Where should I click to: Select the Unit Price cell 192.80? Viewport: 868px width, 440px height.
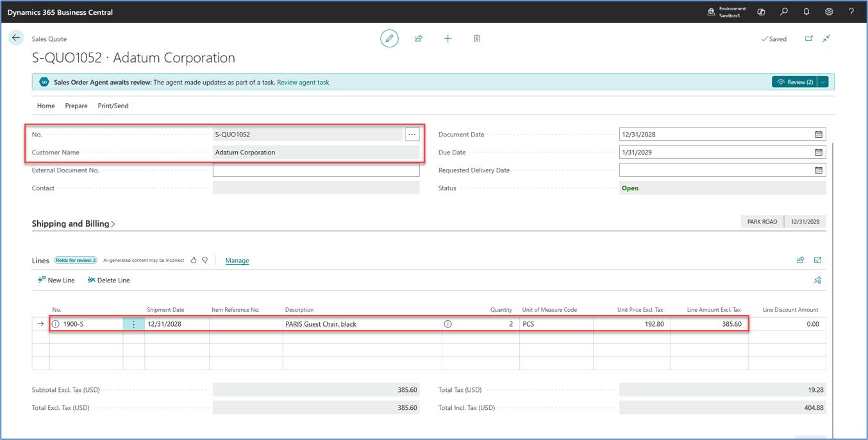click(x=632, y=324)
